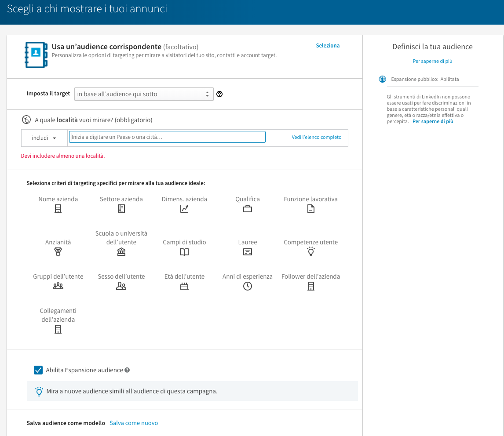Pick the Lauree certificate icon

click(248, 252)
